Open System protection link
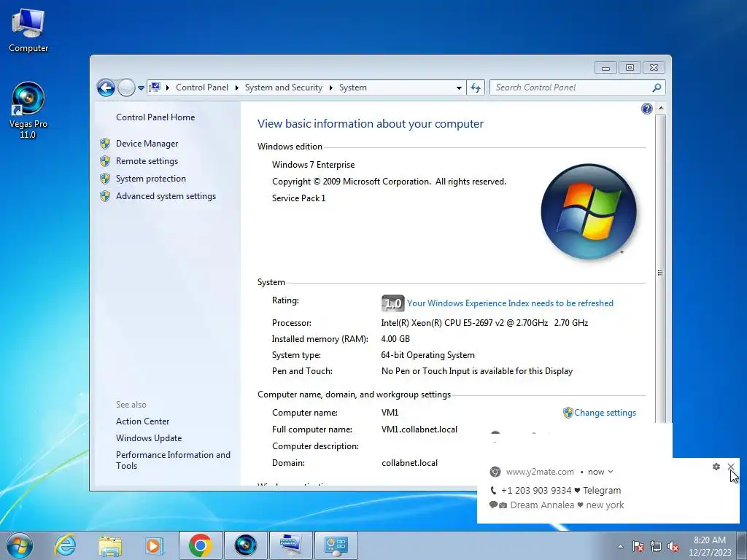The image size is (747, 560). pos(150,179)
